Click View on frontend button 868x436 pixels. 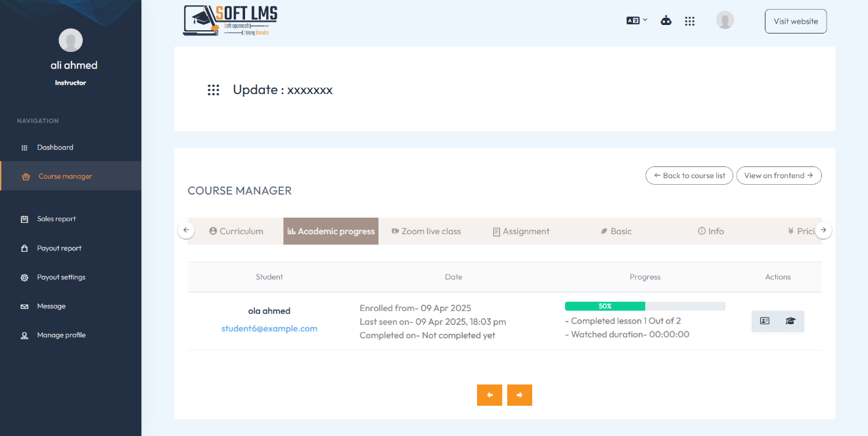(779, 176)
